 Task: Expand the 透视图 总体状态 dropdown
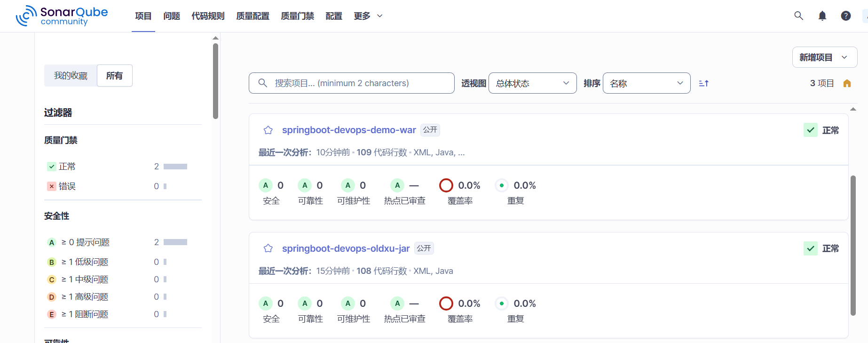532,83
